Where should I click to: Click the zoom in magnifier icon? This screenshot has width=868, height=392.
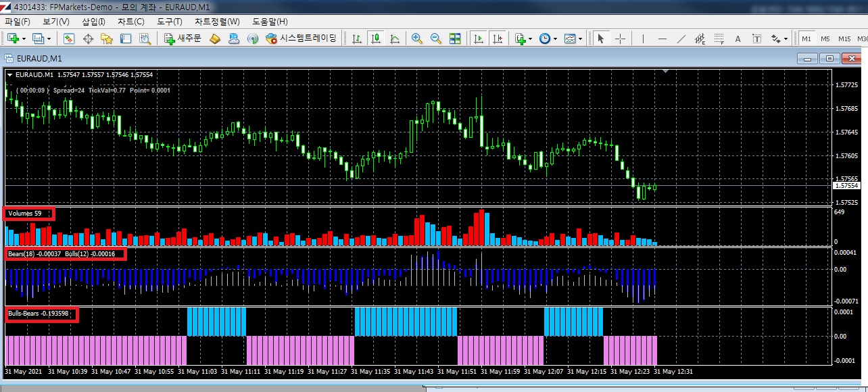(x=417, y=39)
